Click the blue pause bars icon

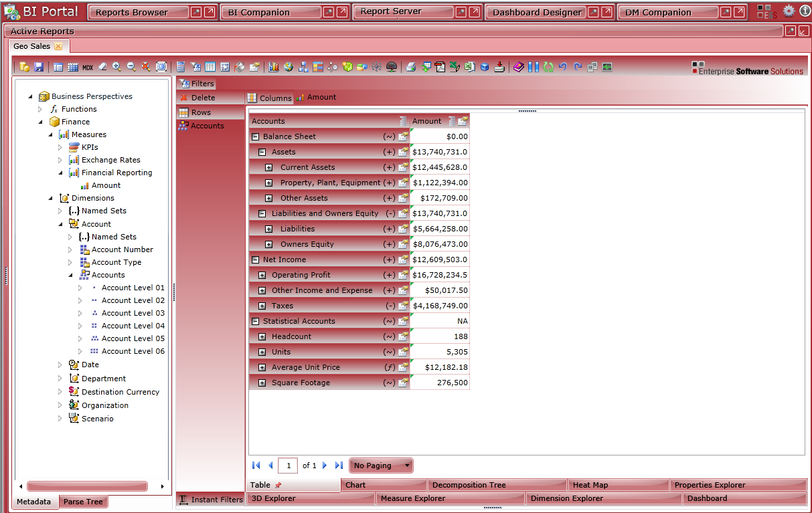coord(534,67)
